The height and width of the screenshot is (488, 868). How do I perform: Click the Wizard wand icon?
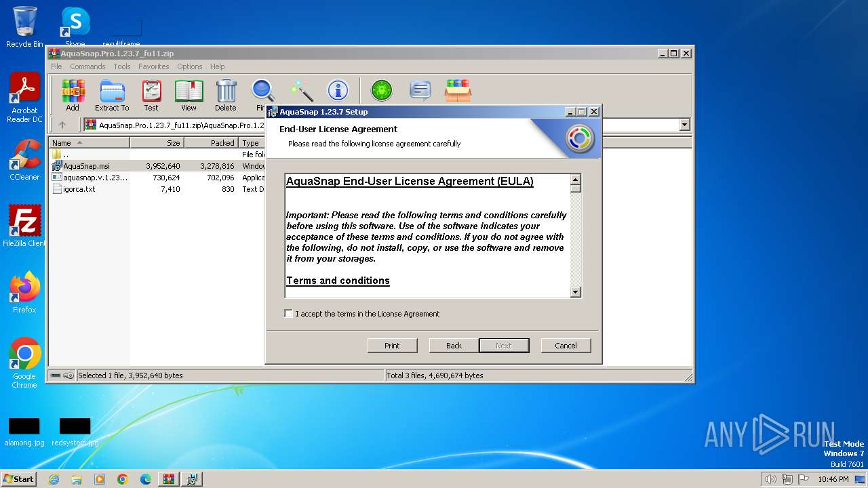coord(301,90)
